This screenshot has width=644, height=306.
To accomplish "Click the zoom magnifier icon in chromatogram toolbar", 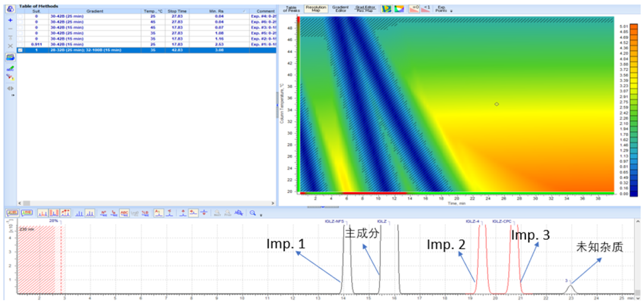I will pos(253,213).
